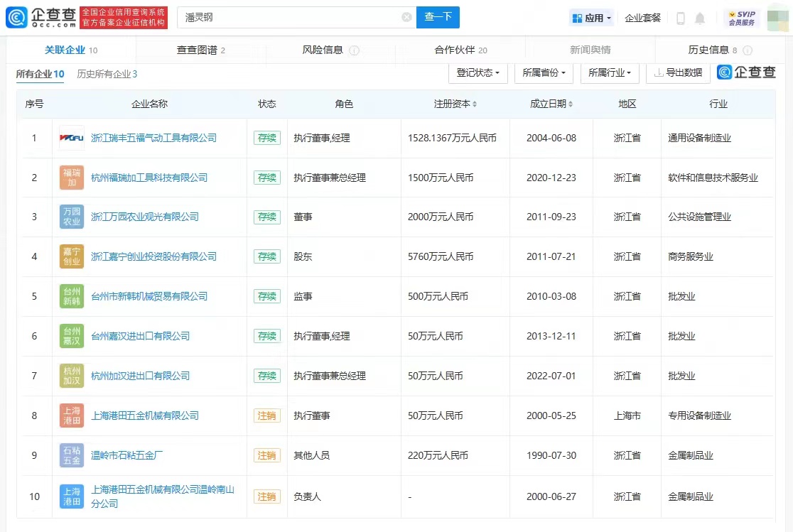793x532 pixels.
Task: Switch to 新闻舆情 tab
Action: [590, 50]
